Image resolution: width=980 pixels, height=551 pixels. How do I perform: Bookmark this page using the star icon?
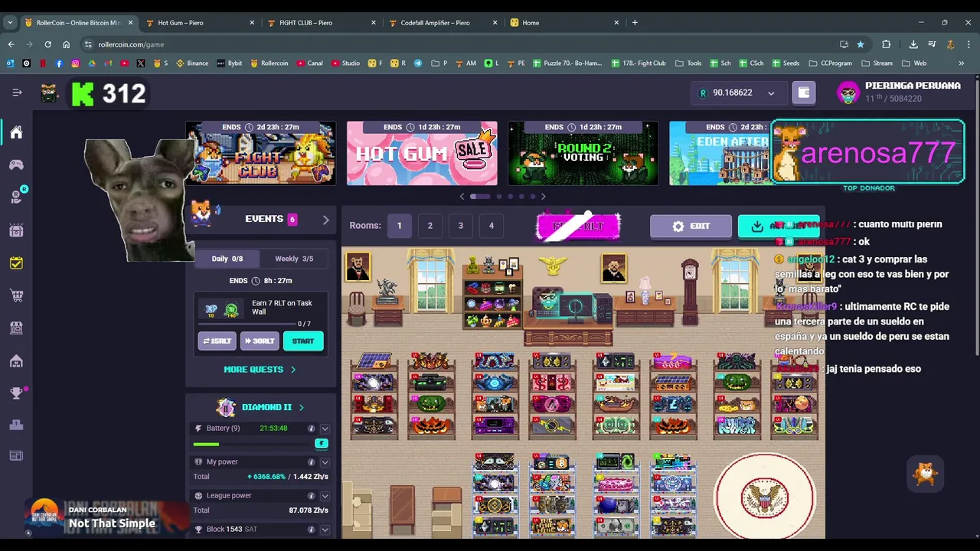click(x=861, y=44)
